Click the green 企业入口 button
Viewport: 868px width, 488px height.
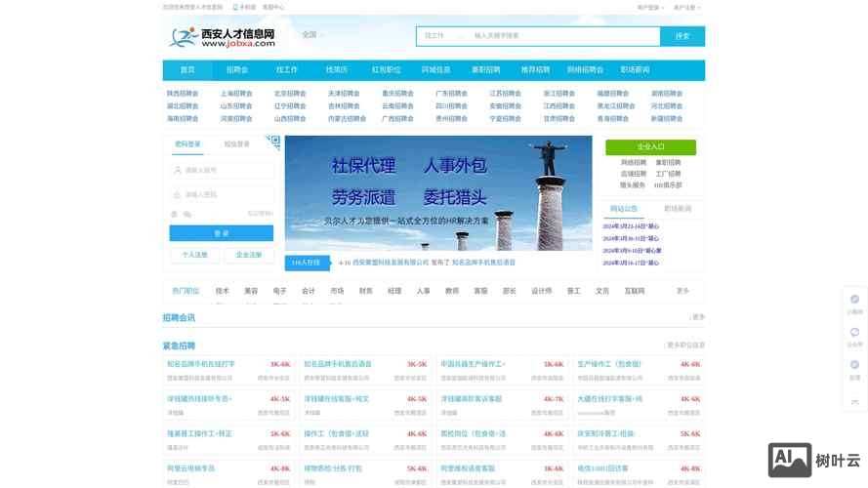650,147
